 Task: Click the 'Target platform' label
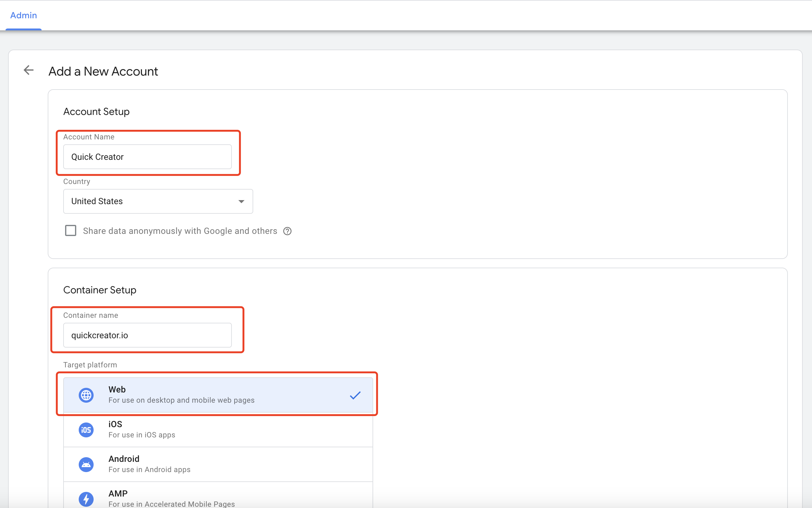click(x=90, y=365)
